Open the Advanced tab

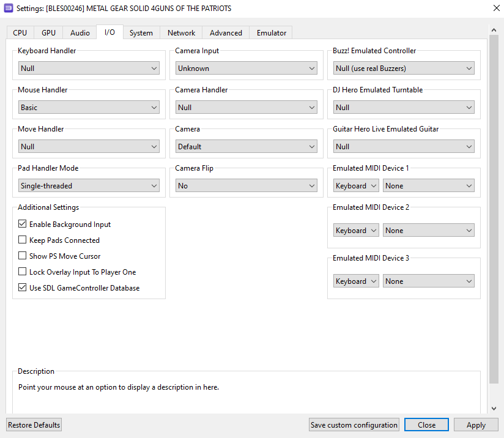coord(226,33)
